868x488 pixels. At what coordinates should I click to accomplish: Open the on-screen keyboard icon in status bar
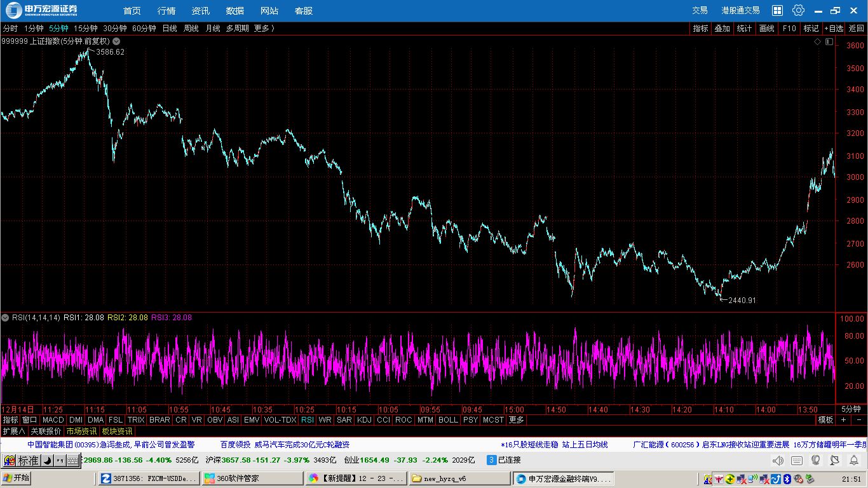pos(797,460)
